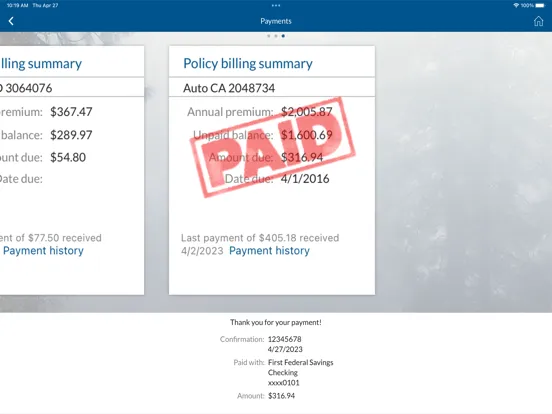Select the first page indicator dot
The height and width of the screenshot is (414, 552).
(269, 36)
